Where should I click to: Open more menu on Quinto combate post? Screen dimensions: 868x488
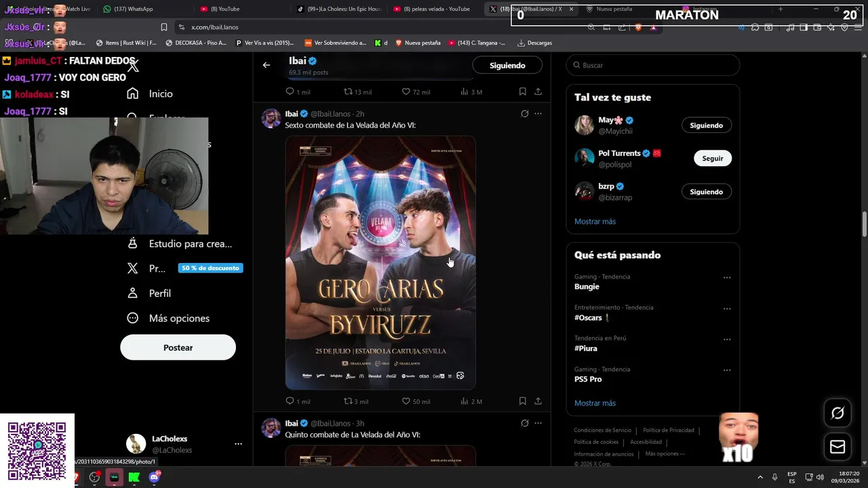pos(538,423)
